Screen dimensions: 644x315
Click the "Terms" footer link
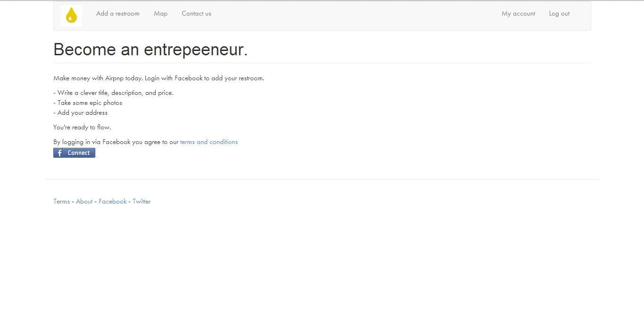[61, 202]
